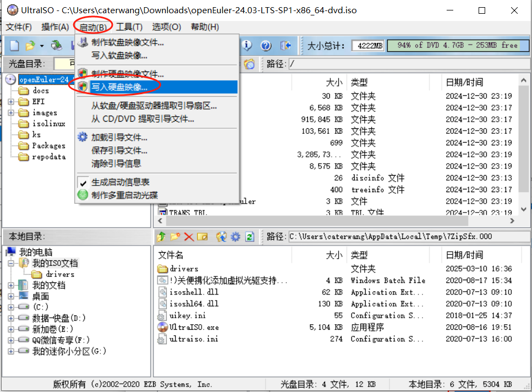This screenshot has height=392, width=532.
Task: Choose 制作多重启动光碟 menu entry
Action: (156, 195)
